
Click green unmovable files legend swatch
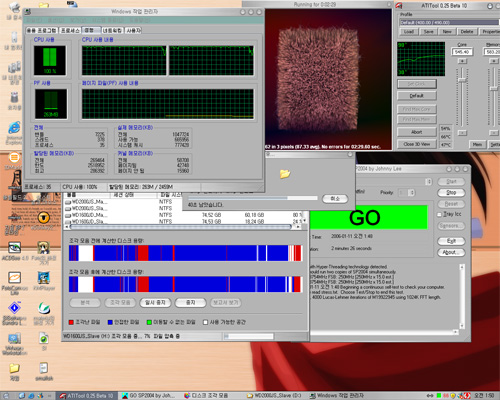click(x=149, y=322)
